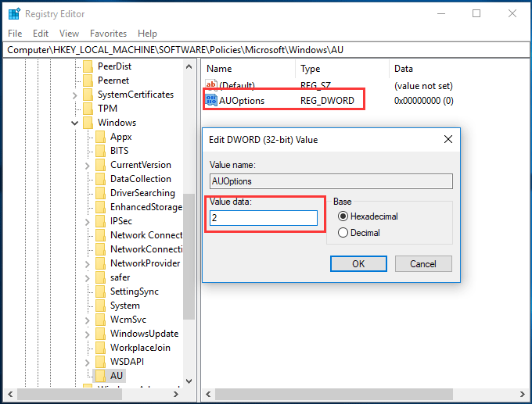The height and width of the screenshot is (404, 532).
Task: Click the Windows key folder icon
Action: click(88, 123)
